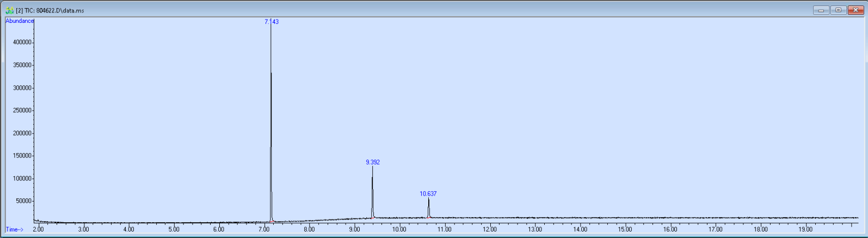Close the TIC 804622.D window

(x=855, y=10)
